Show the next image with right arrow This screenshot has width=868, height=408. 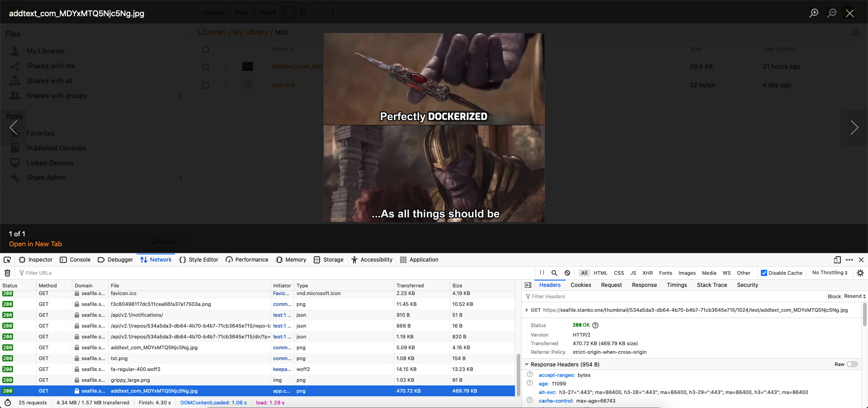coord(854,127)
